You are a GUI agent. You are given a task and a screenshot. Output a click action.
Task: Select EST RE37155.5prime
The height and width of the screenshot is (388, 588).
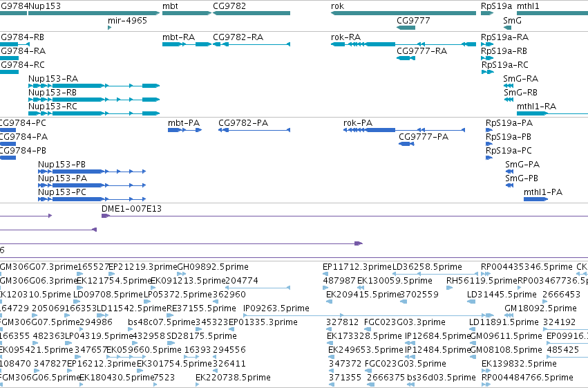[x=169, y=315]
